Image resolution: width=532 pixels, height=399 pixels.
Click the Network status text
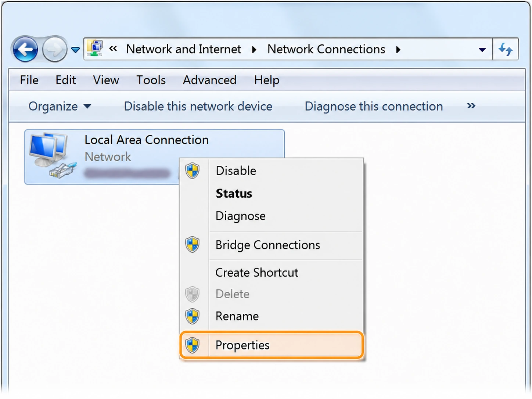pyautogui.click(x=108, y=157)
